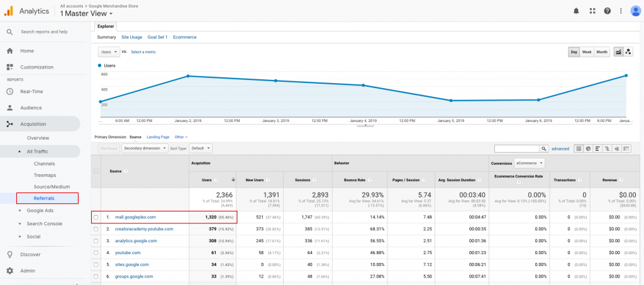Click the Audience person icon
The width and height of the screenshot is (644, 285).
(x=10, y=108)
